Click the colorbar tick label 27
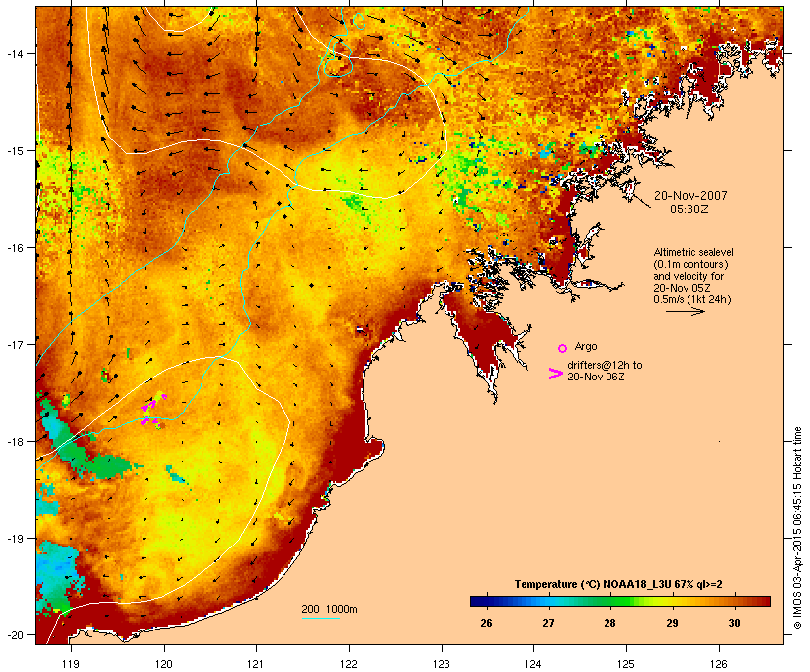The image size is (810, 672). (548, 623)
